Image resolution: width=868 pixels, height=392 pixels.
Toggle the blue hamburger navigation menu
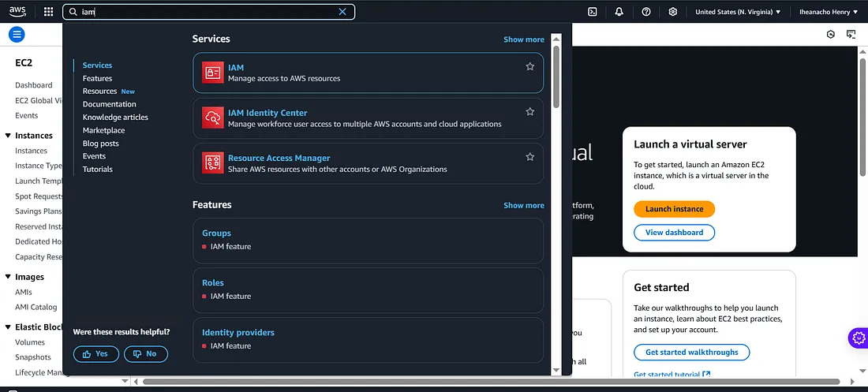[x=17, y=35]
